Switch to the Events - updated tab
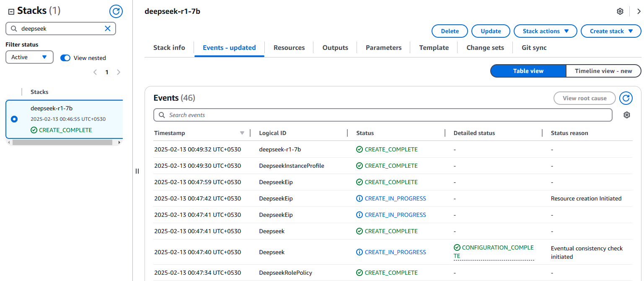644x281 pixels. pos(229,48)
